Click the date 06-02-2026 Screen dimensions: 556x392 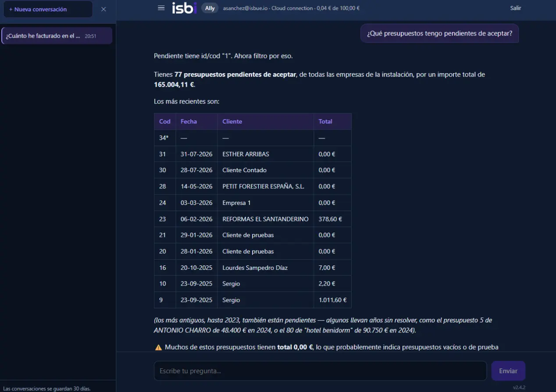point(196,219)
